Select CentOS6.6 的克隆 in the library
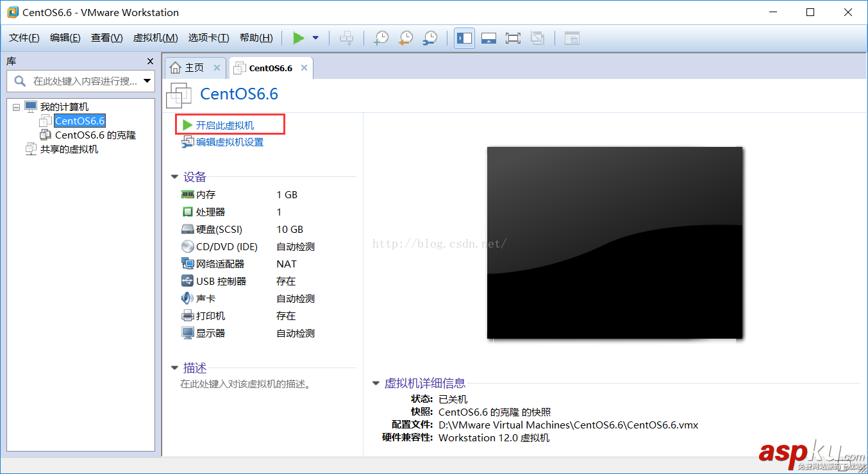This screenshot has width=868, height=474. [96, 135]
